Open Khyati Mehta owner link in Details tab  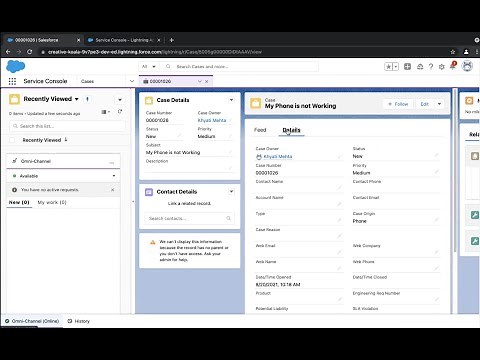point(278,156)
